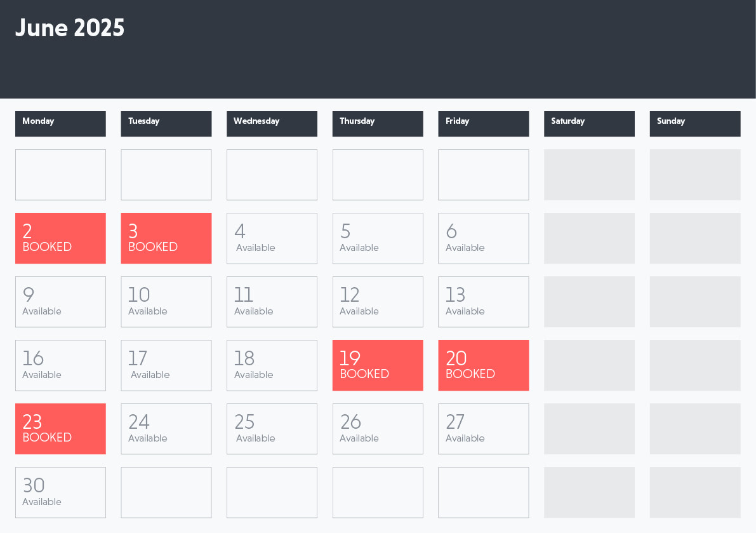Select booked Monday June 23
Screen dimensions: 756x533
click(60, 429)
